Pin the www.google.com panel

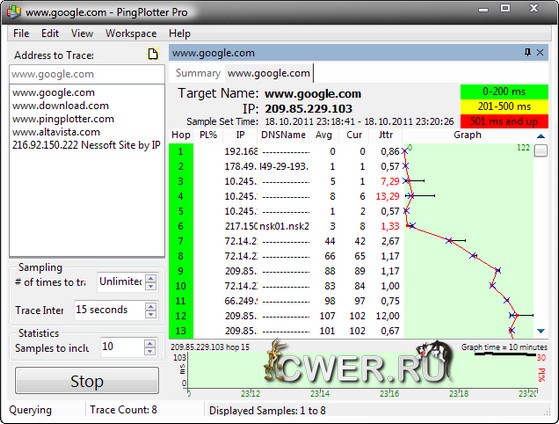[528, 52]
